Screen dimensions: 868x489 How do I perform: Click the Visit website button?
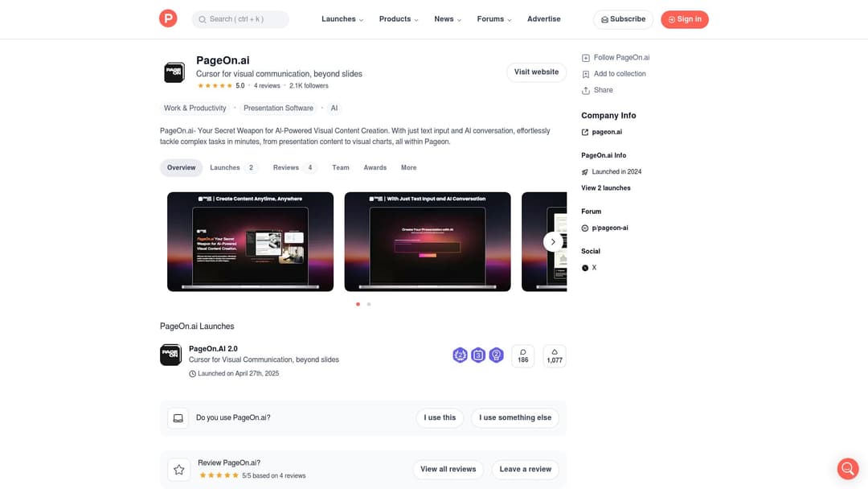click(x=536, y=72)
